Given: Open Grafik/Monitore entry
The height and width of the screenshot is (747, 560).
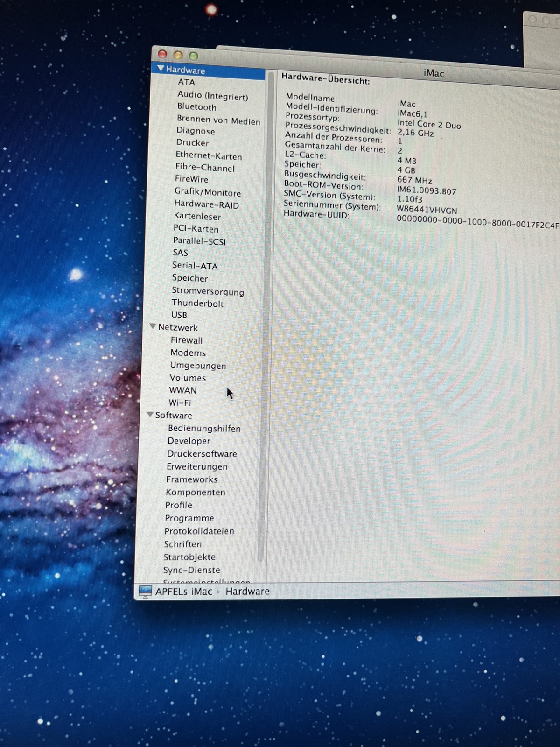Looking at the screenshot, I should [x=208, y=192].
